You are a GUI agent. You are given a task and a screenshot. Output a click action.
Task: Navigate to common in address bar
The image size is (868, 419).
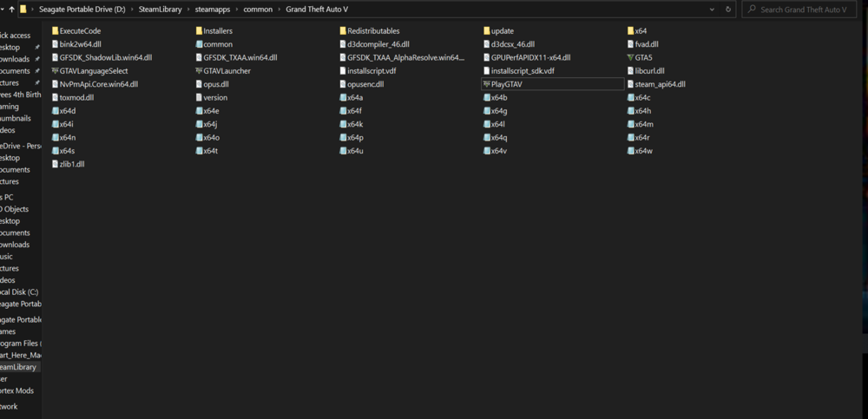(x=258, y=10)
